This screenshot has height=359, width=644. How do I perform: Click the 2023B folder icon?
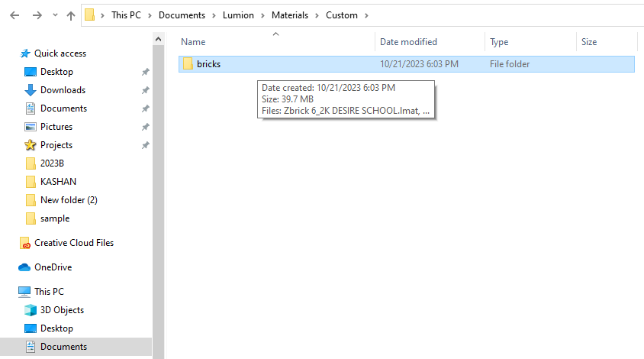tap(31, 163)
